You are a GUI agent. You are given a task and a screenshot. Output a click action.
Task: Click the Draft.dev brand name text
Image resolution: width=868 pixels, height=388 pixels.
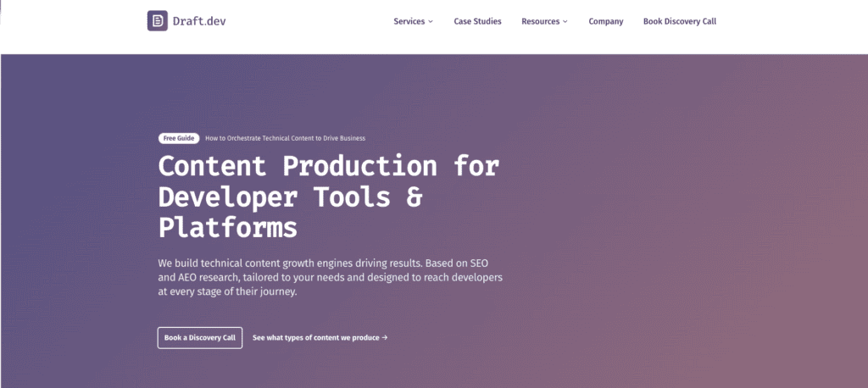[x=199, y=21]
